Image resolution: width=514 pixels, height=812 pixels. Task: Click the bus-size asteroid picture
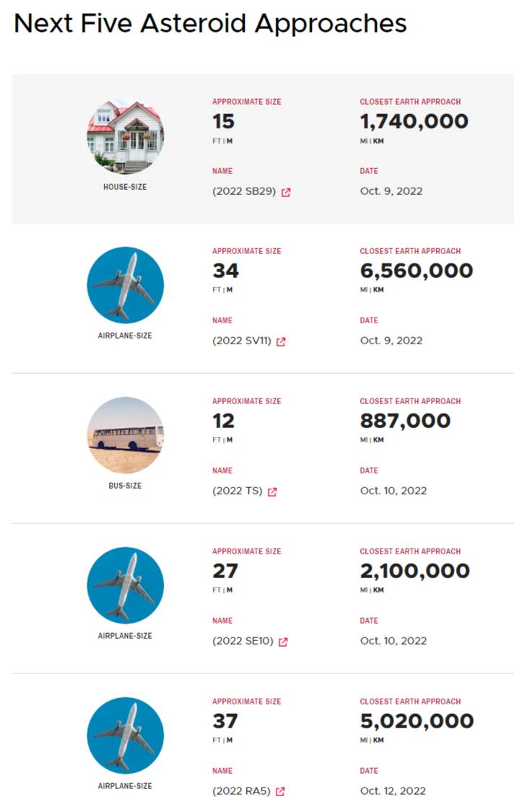pyautogui.click(x=125, y=435)
